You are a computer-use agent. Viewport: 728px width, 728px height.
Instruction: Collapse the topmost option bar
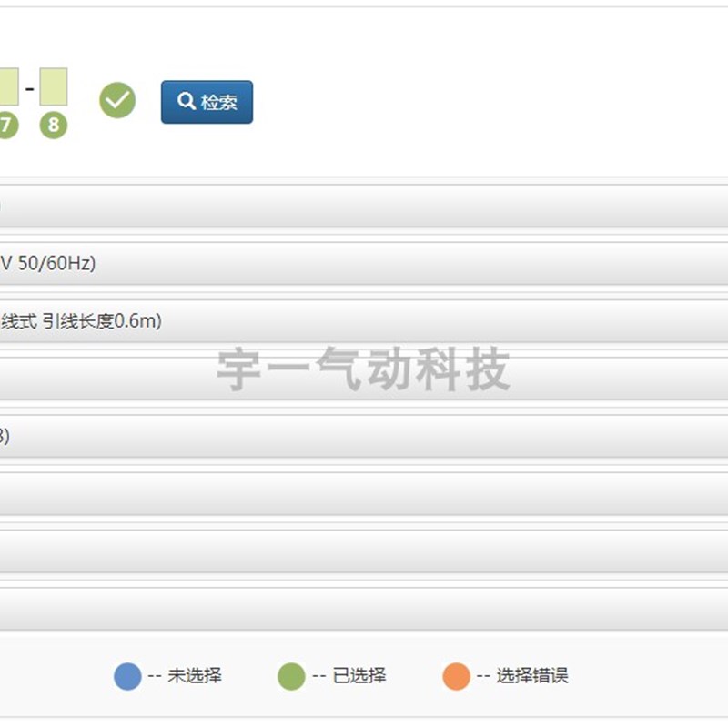click(364, 205)
